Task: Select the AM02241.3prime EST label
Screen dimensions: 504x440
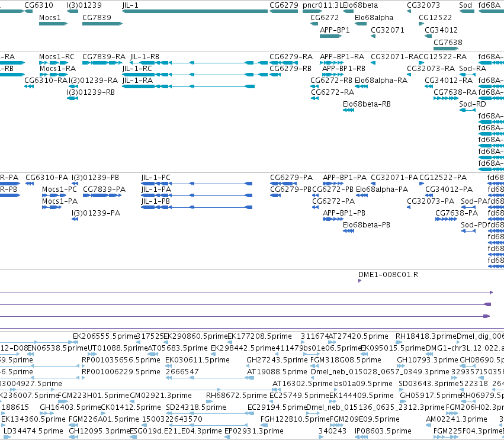Action: tap(457, 419)
